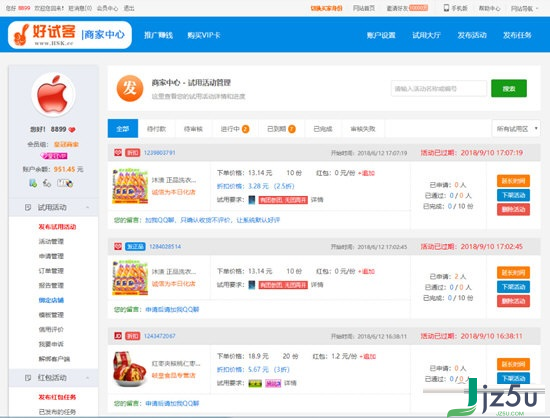The width and height of the screenshot is (550, 418).
Task: Click 活动管理 in the sidebar
Action: click(x=51, y=242)
